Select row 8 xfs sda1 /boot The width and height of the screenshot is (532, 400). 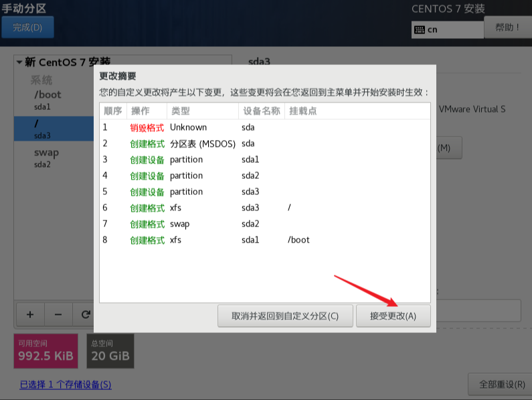[x=265, y=240]
